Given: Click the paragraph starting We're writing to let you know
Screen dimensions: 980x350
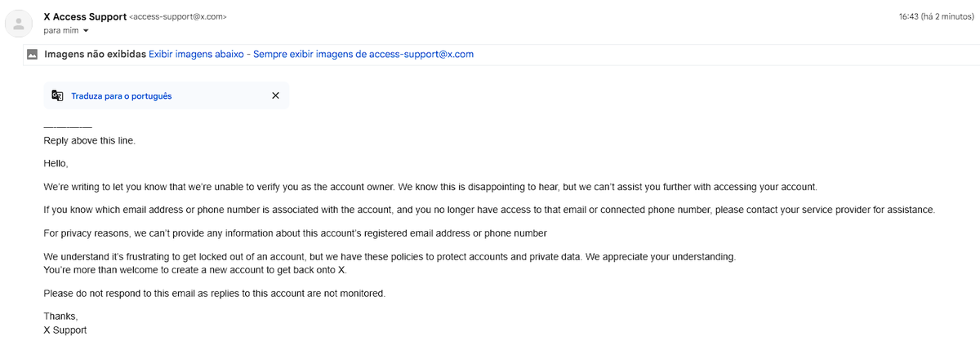Looking at the screenshot, I should tap(430, 186).
